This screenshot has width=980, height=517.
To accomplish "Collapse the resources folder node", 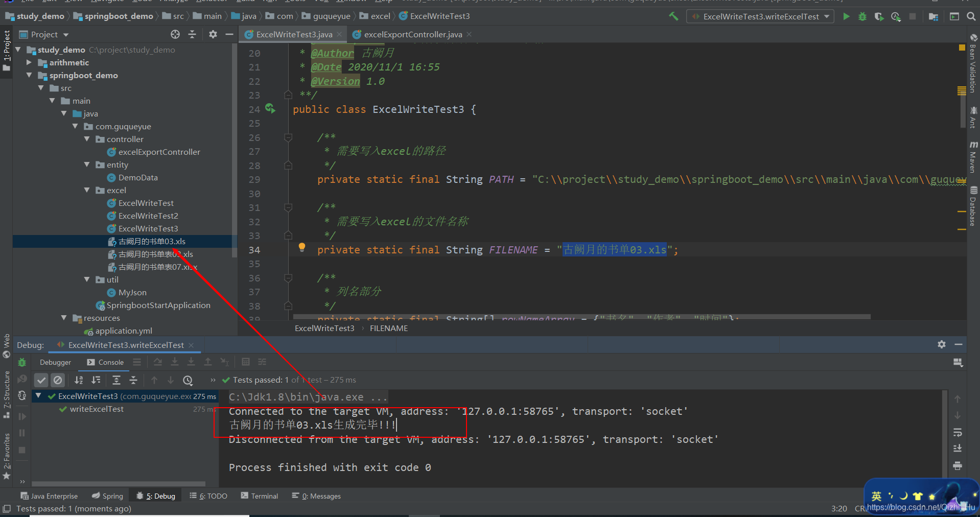I will (63, 318).
